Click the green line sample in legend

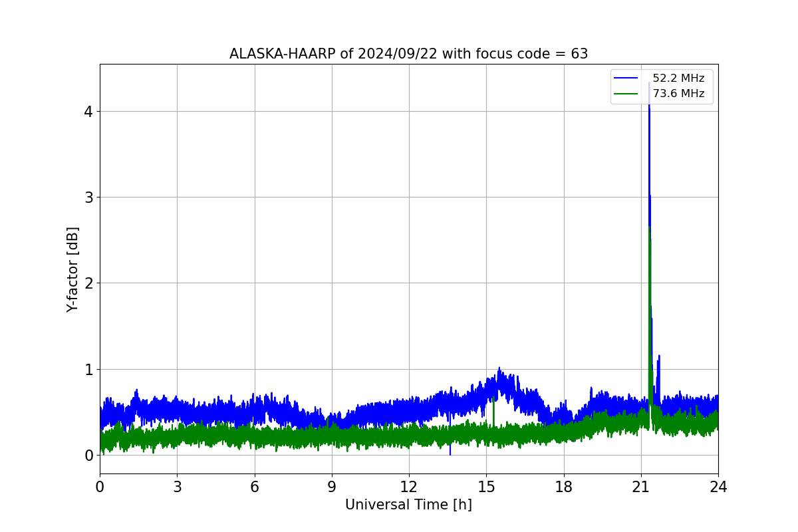coord(626,94)
